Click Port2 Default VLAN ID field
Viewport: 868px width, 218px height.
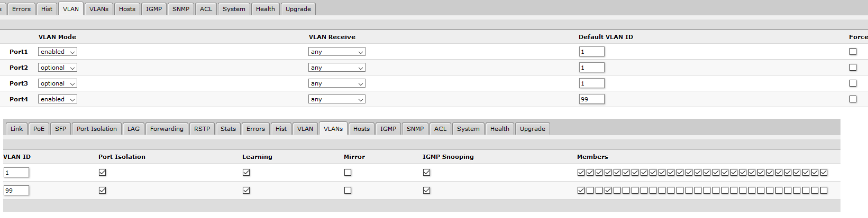coord(591,68)
